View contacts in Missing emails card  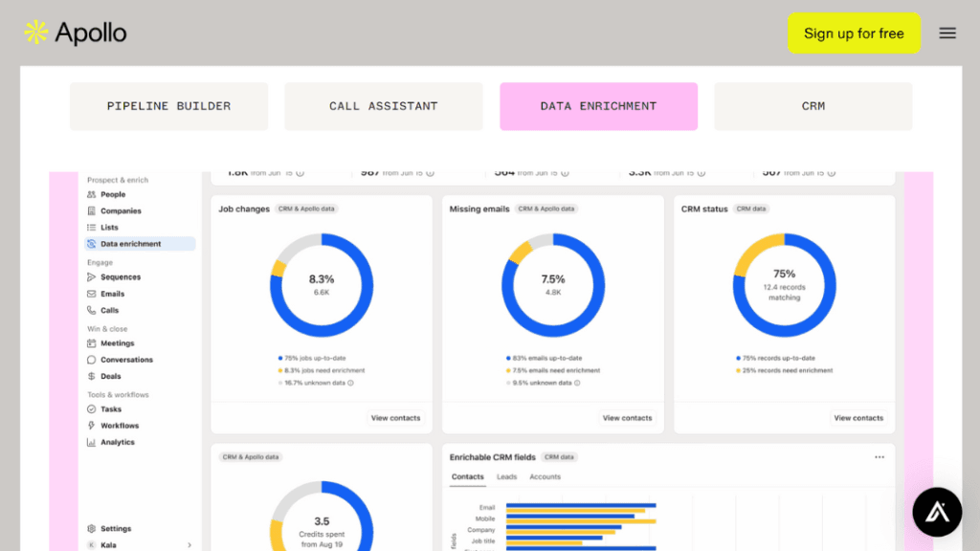tap(627, 418)
